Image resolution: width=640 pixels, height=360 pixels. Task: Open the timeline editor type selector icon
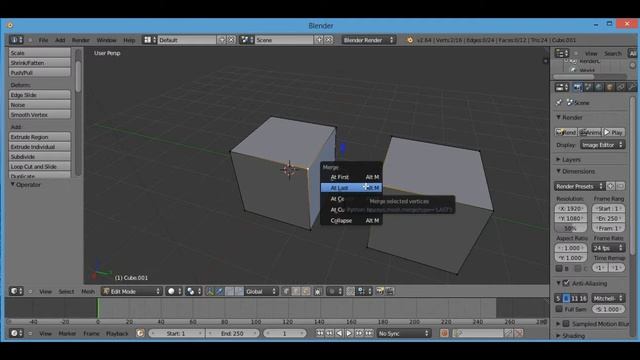(x=16, y=333)
